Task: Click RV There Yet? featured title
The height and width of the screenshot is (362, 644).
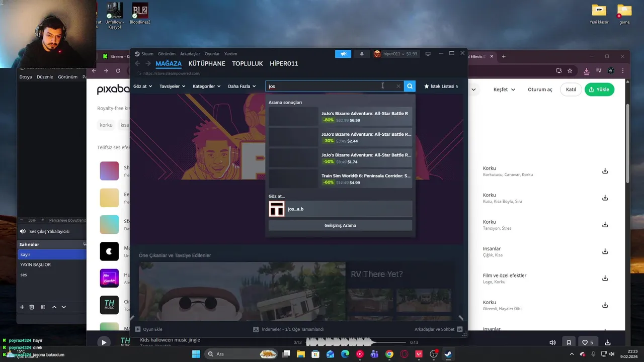Action: pyautogui.click(x=377, y=274)
